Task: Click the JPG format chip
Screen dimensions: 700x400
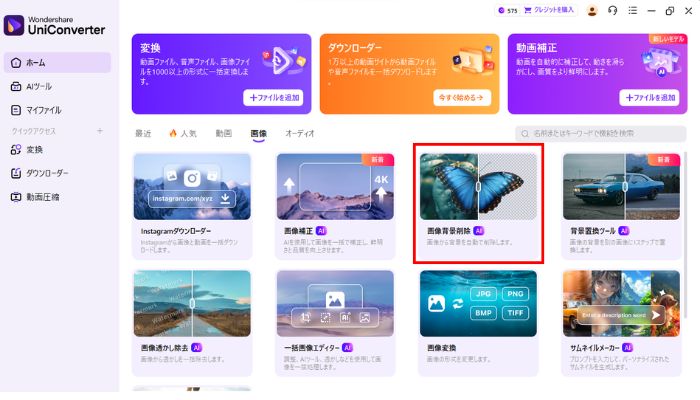Action: point(483,294)
